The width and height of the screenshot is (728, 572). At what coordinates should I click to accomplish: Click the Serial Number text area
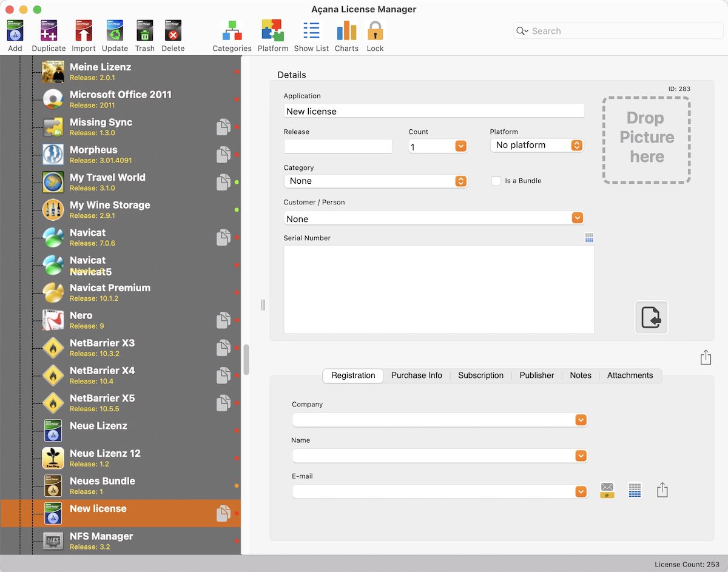point(439,289)
